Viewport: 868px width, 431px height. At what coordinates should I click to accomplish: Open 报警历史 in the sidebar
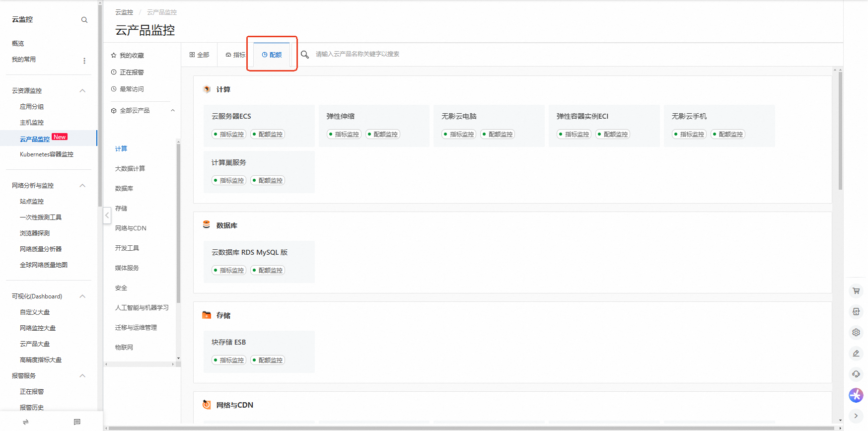(32, 408)
